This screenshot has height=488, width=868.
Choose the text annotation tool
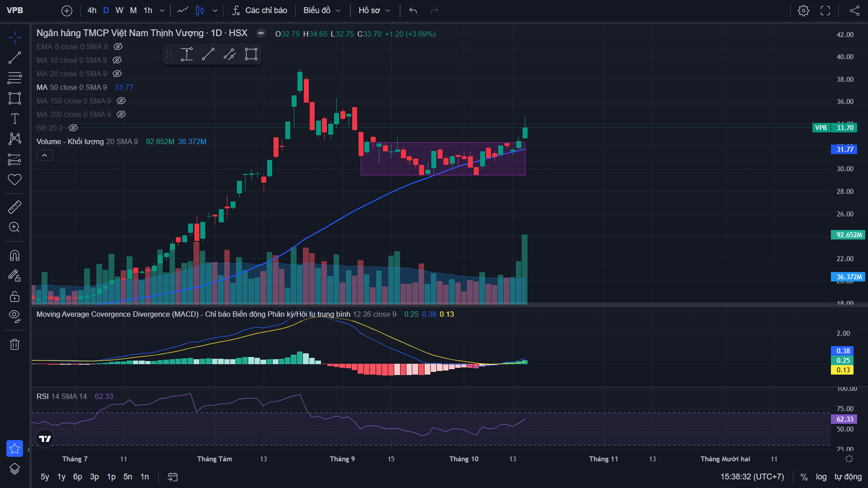(14, 118)
